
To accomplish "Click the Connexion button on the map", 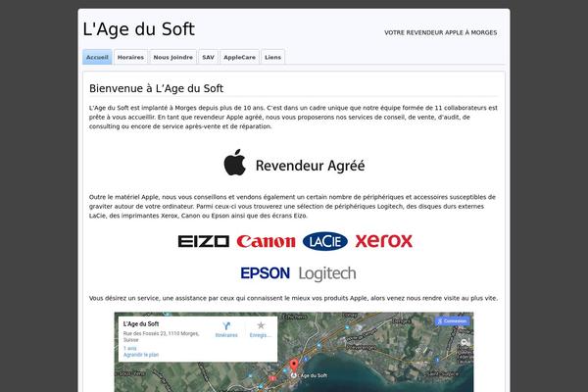I will tap(452, 321).
